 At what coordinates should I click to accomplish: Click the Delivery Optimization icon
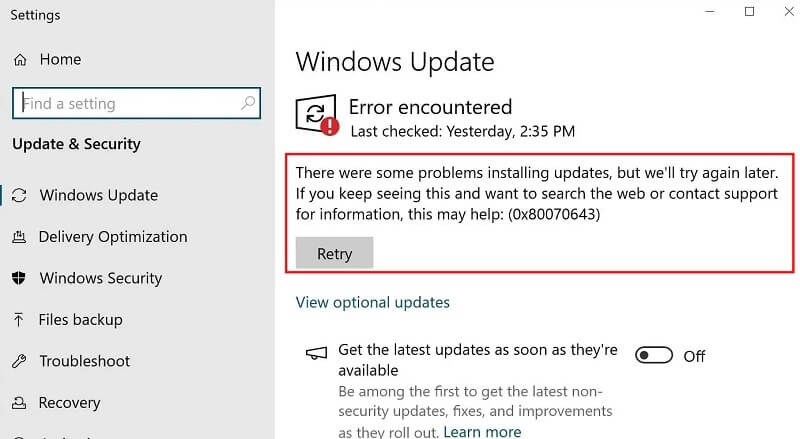click(x=19, y=237)
